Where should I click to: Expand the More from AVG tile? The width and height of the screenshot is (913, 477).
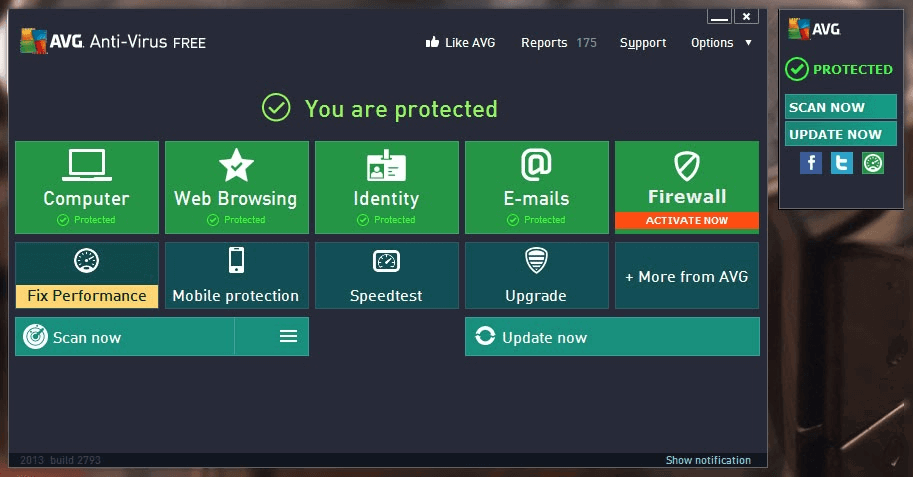coord(686,276)
